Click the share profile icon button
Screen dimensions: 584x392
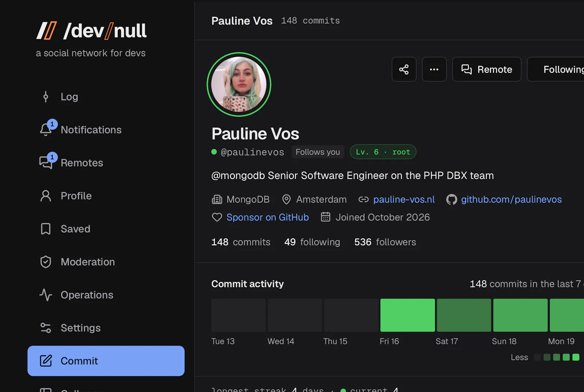[404, 69]
